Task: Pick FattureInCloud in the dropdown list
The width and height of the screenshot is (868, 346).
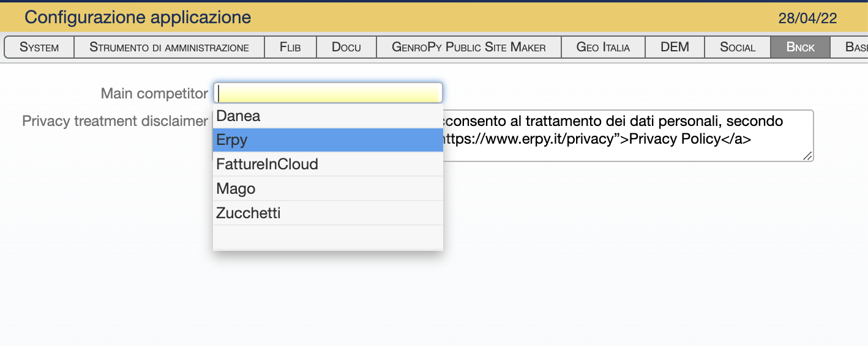Action: pyautogui.click(x=327, y=164)
